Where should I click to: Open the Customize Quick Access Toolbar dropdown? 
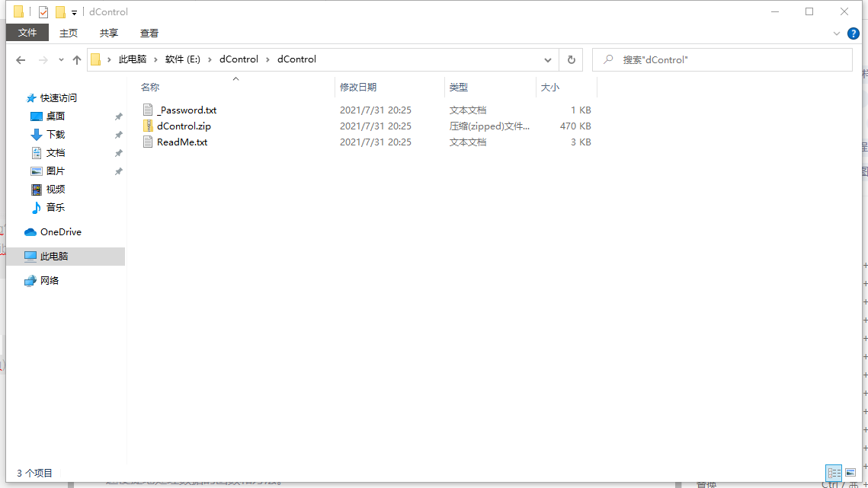[74, 12]
